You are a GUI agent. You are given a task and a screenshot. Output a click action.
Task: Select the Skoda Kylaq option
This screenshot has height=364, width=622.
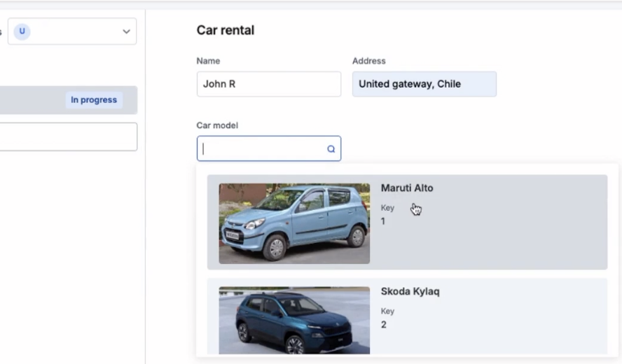click(407, 316)
